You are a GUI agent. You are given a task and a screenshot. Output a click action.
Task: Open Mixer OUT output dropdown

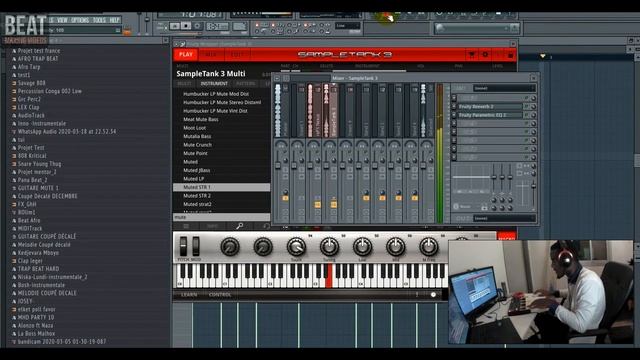504,218
